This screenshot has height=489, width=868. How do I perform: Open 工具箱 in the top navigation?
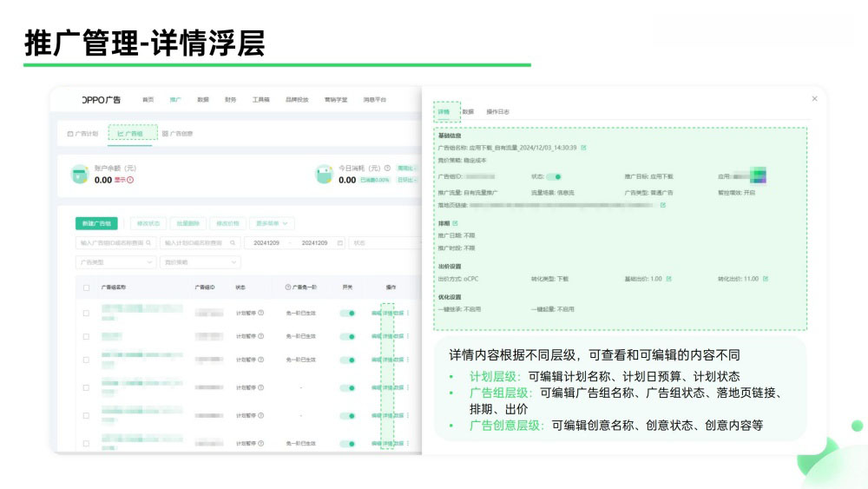click(260, 100)
